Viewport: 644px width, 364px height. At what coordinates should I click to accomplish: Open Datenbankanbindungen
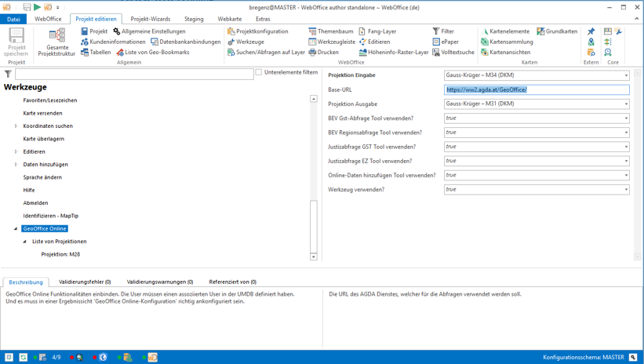186,42
